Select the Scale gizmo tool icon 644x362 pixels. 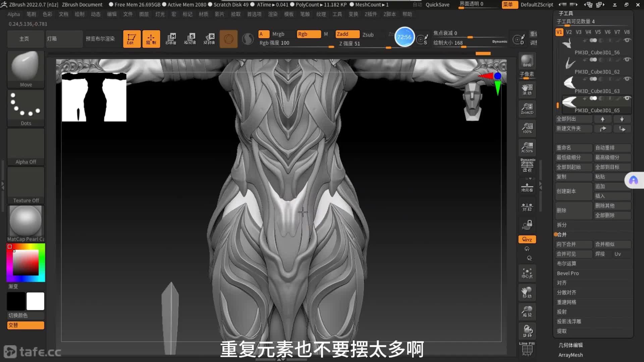click(x=190, y=39)
